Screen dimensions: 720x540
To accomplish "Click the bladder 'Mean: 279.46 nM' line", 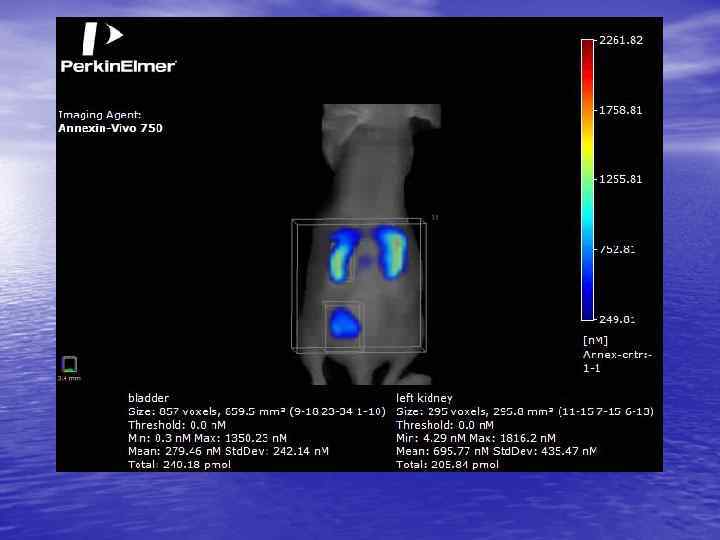I will pos(228,451).
